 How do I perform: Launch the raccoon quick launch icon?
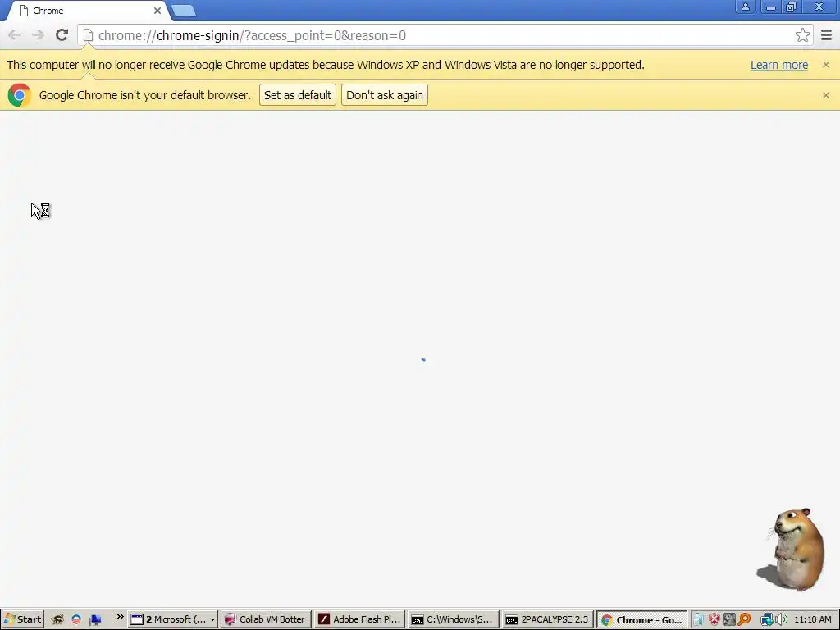pyautogui.click(x=57, y=619)
